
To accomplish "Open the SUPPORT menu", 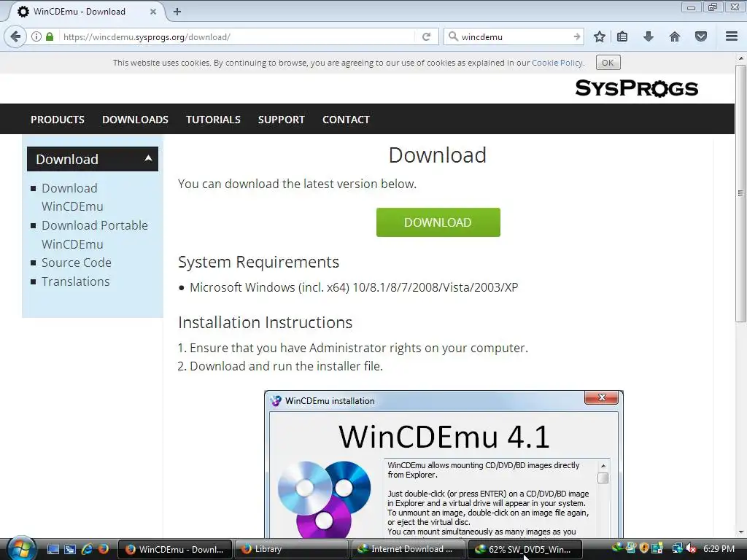I will coord(281,120).
